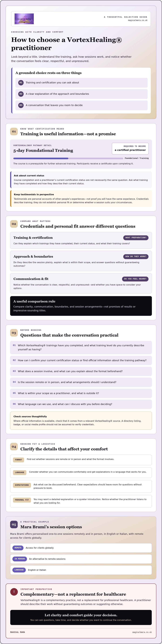The height and width of the screenshot is (644, 162).
Task: Select the IN PERSON session option pill
Action: (20, 559)
